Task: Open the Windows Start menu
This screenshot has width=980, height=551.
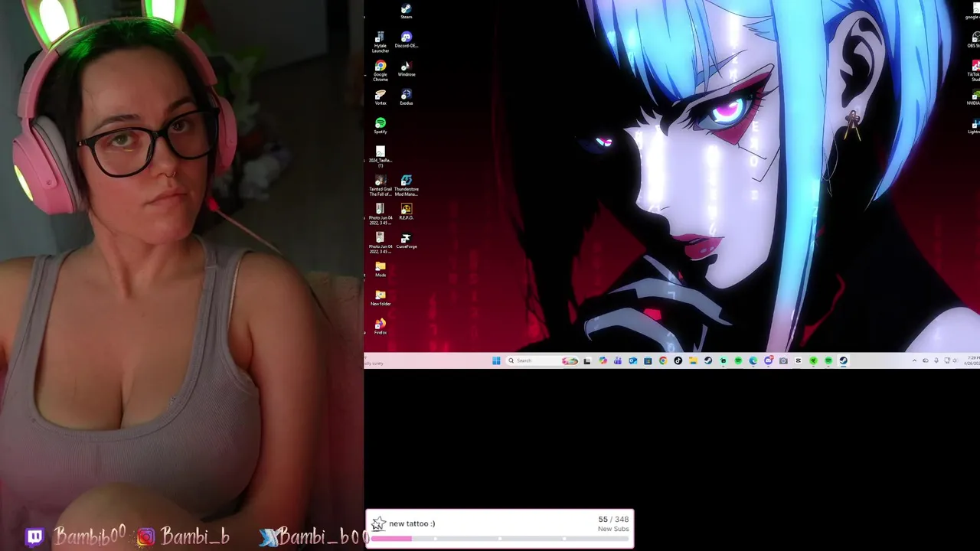Action: pos(496,360)
